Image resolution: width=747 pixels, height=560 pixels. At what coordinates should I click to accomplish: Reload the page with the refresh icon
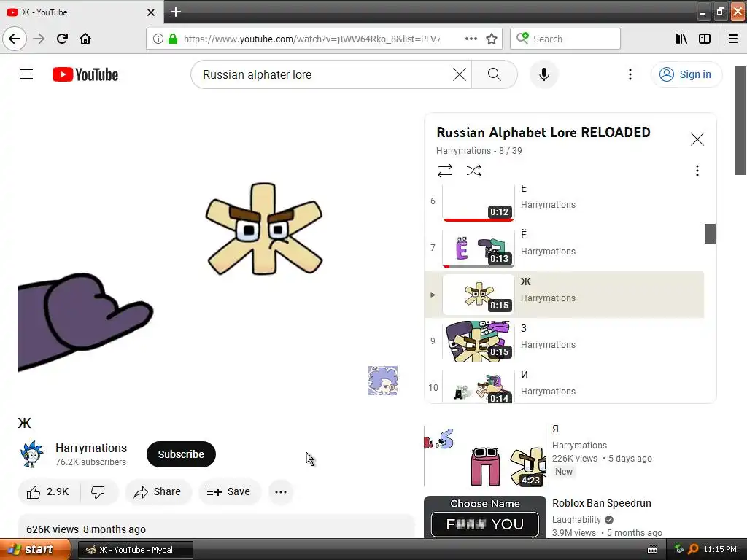62,39
